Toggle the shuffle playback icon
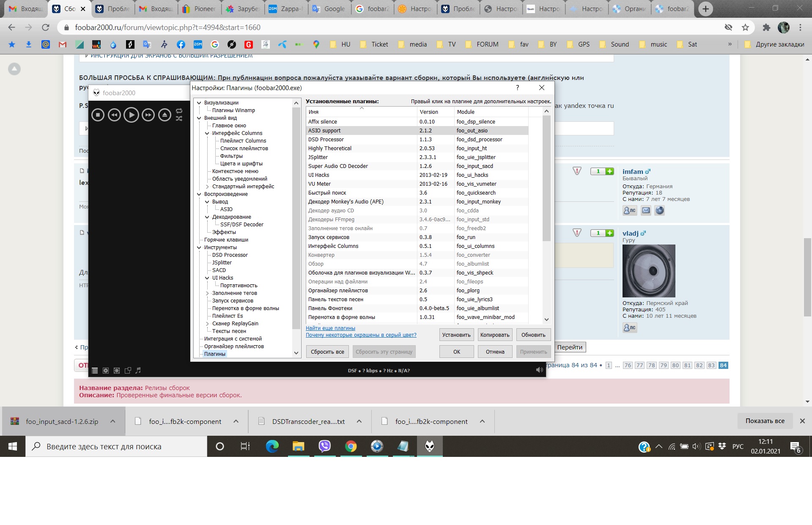 (179, 118)
